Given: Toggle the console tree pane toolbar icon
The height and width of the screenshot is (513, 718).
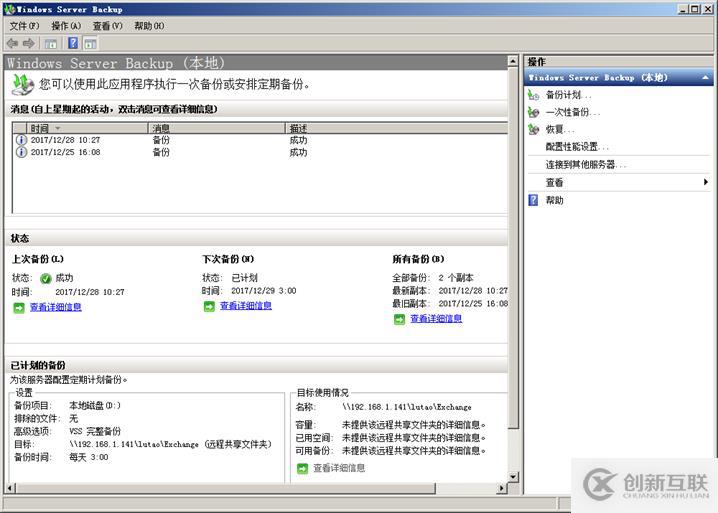Looking at the screenshot, I should point(50,44).
